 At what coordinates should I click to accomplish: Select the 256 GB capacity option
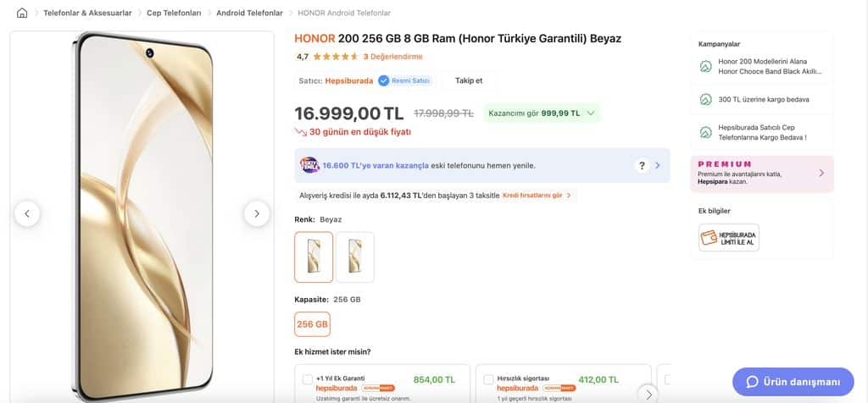[313, 324]
